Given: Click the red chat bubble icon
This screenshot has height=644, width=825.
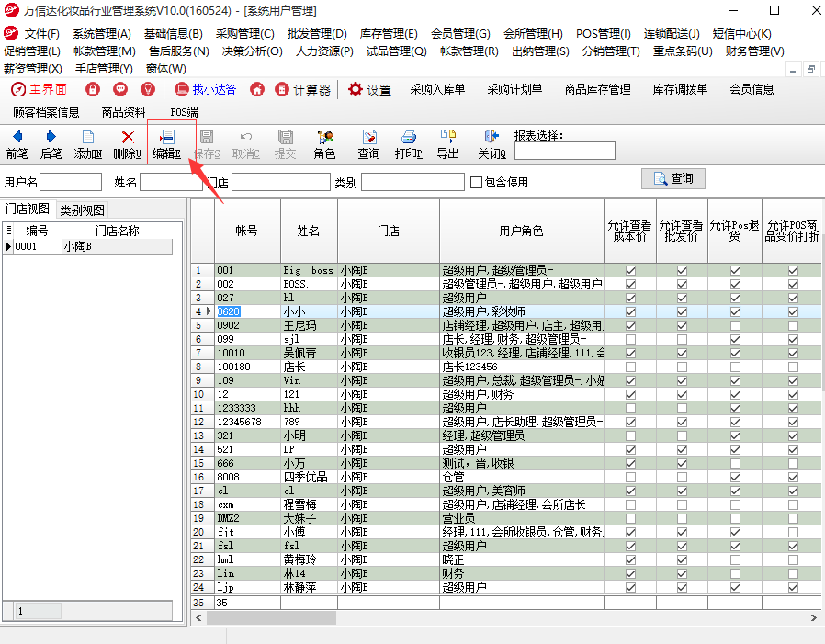Looking at the screenshot, I should 120,89.
